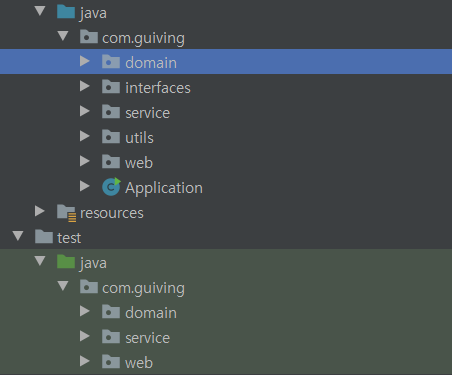Click the domain package icon in the green test section
This screenshot has height=375, width=452.
(111, 312)
